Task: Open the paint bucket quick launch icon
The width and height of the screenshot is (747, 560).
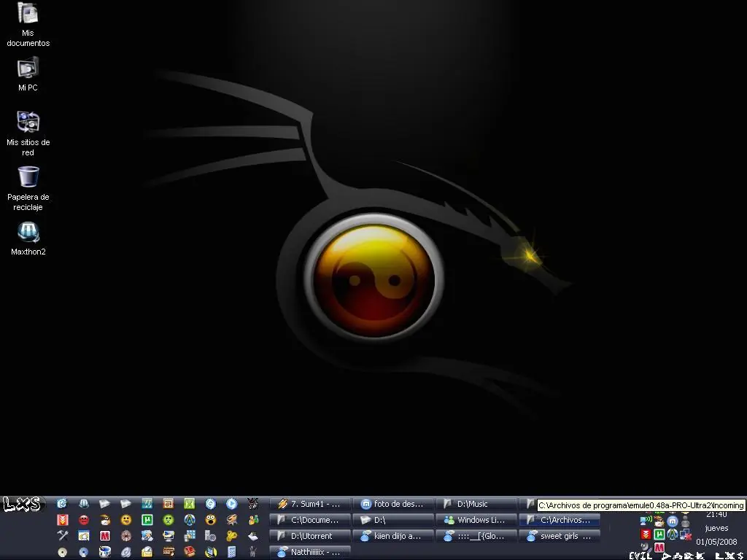Action: tap(105, 552)
